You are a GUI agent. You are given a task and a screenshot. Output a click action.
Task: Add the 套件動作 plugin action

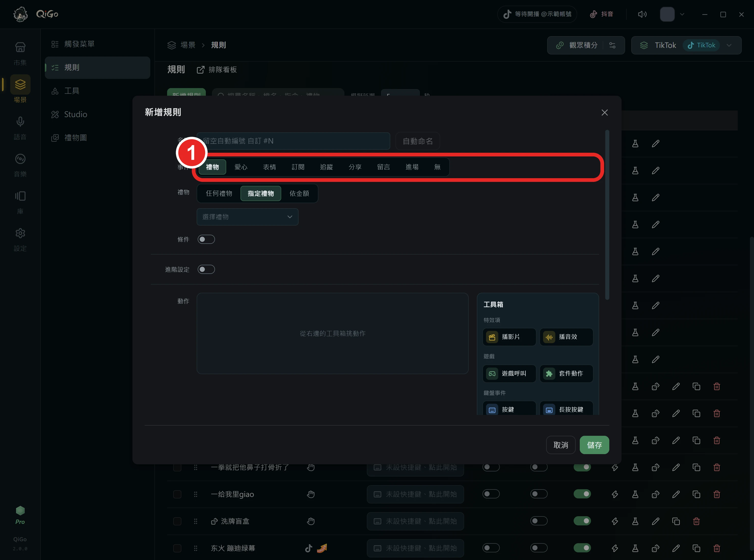click(566, 373)
